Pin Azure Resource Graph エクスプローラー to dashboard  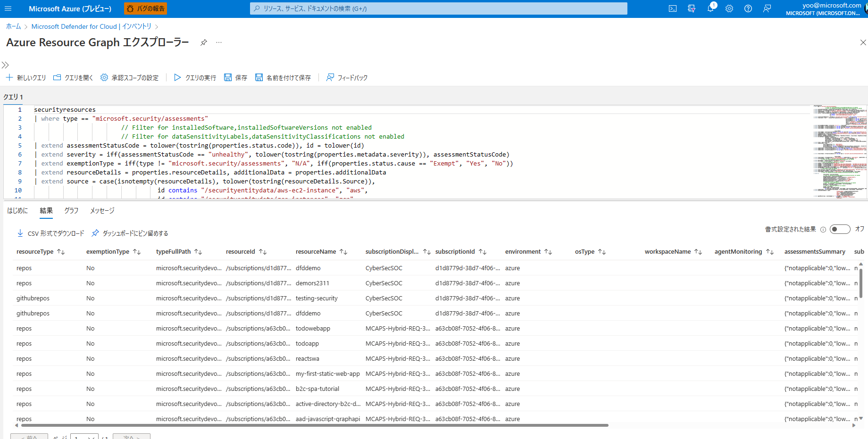[203, 42]
